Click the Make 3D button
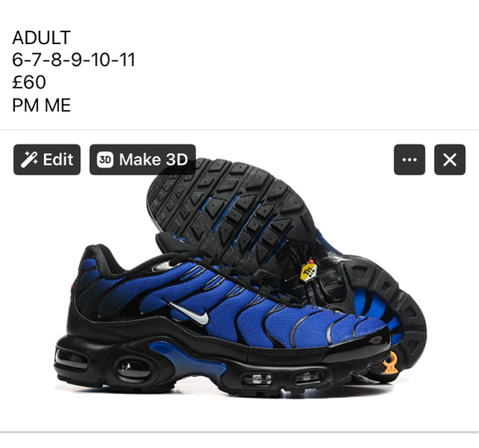 142,159
